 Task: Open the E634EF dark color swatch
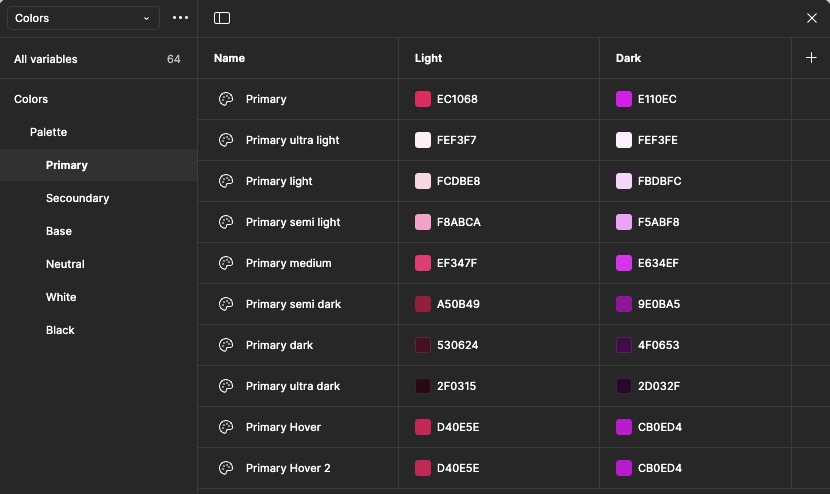click(624, 263)
